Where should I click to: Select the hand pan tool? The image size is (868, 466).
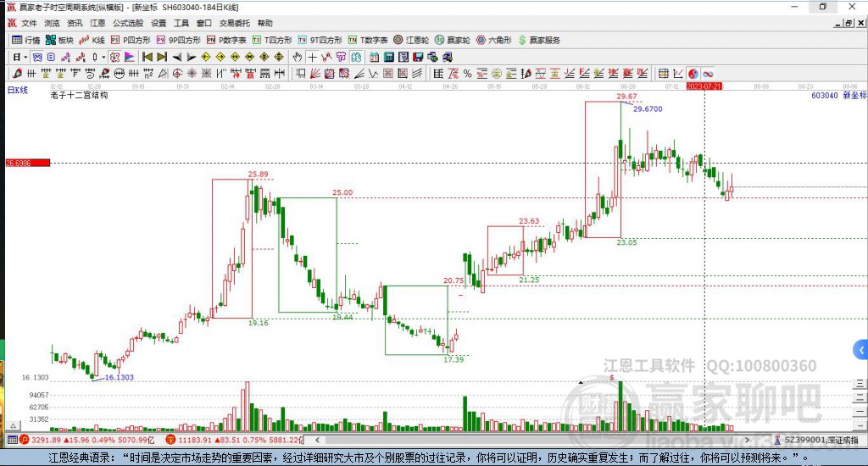coord(298,57)
